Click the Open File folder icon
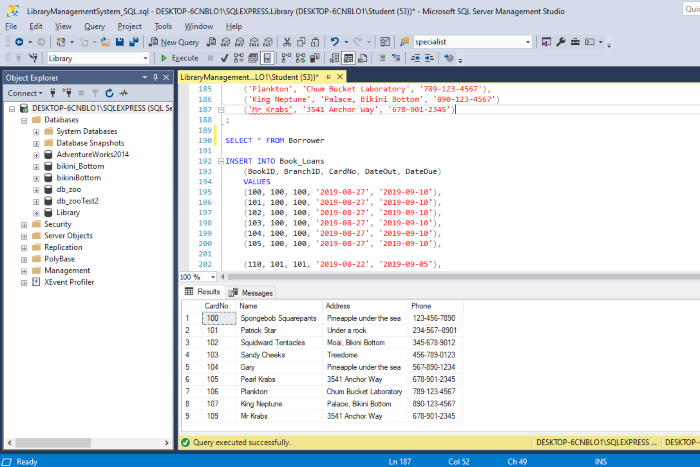This screenshot has width=700, height=467. pos(105,42)
